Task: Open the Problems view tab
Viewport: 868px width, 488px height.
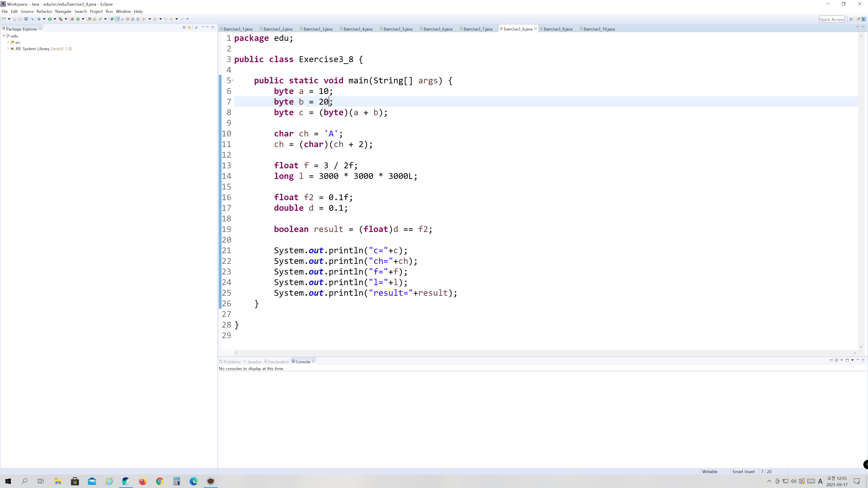Action: (232, 362)
